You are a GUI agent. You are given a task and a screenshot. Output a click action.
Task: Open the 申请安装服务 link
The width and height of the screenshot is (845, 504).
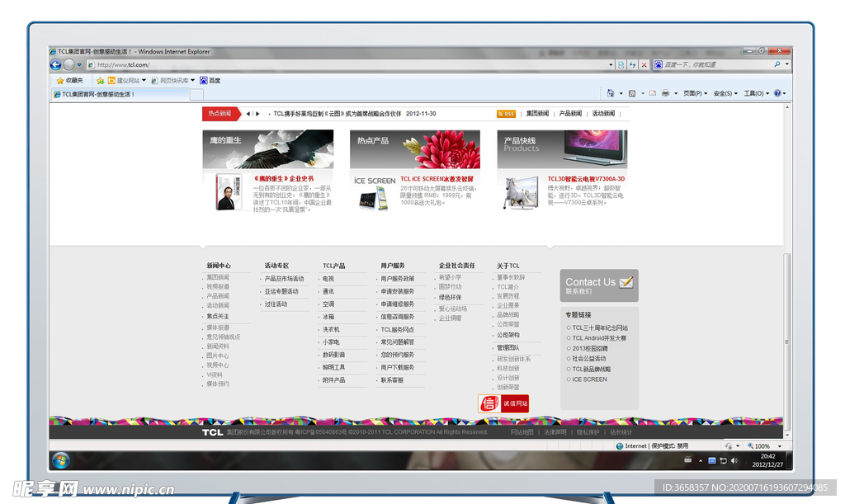tap(398, 291)
